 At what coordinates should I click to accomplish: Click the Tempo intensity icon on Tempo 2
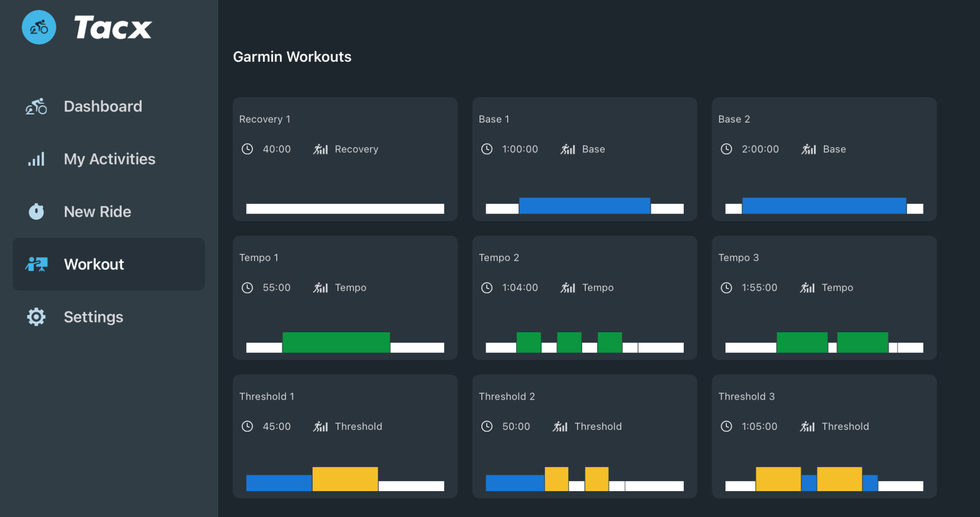pyautogui.click(x=568, y=288)
